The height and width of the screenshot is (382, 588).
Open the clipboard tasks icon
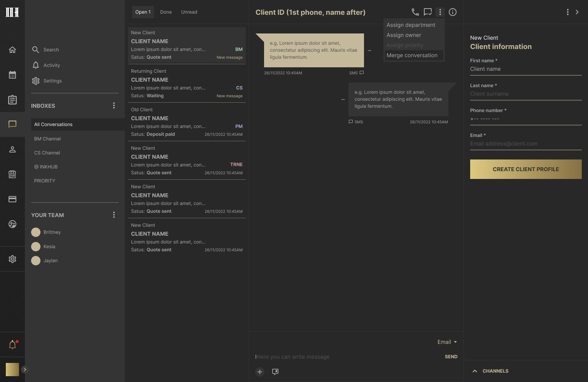pyautogui.click(x=12, y=100)
